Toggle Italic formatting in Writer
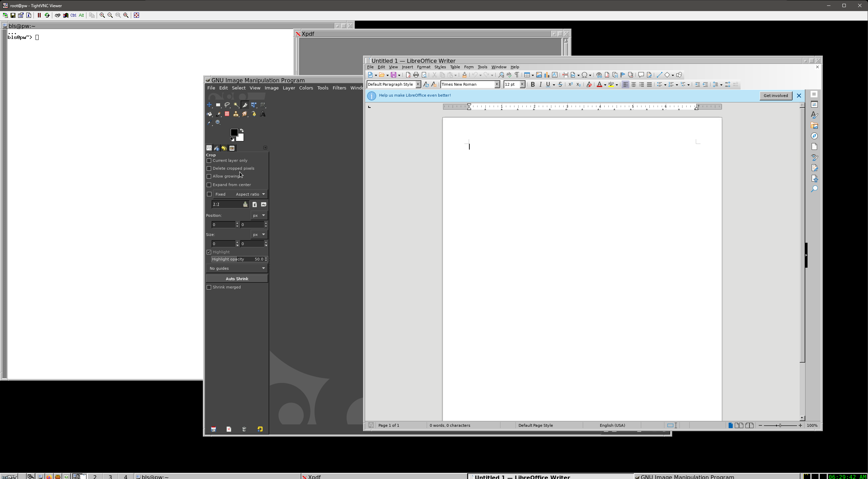Viewport: 868px width, 479px height. [x=540, y=84]
